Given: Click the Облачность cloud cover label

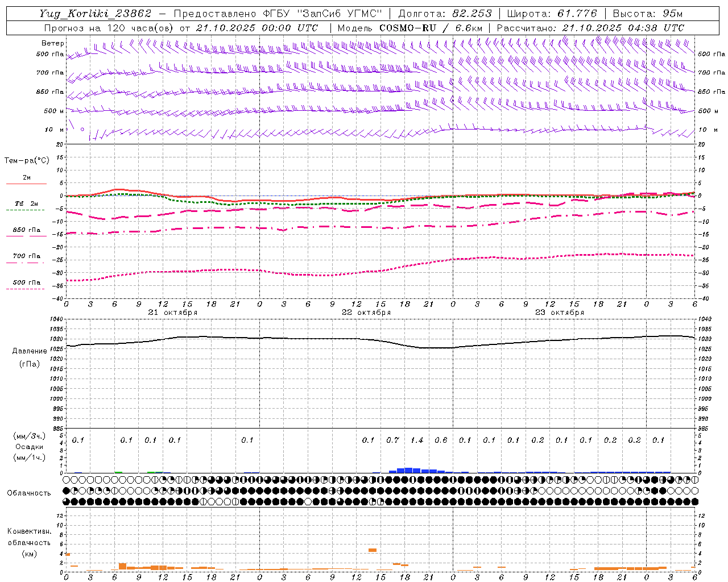Looking at the screenshot, I should click(x=29, y=493).
